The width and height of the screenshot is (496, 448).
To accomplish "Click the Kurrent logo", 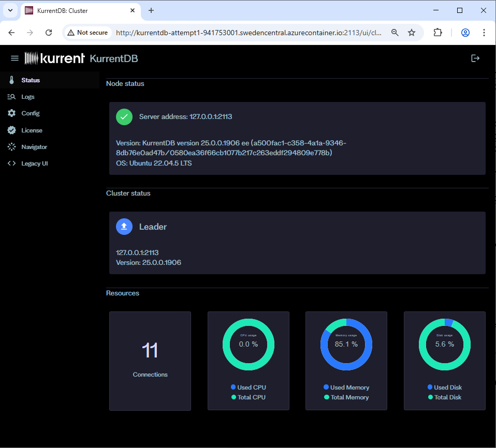I will [x=54, y=58].
